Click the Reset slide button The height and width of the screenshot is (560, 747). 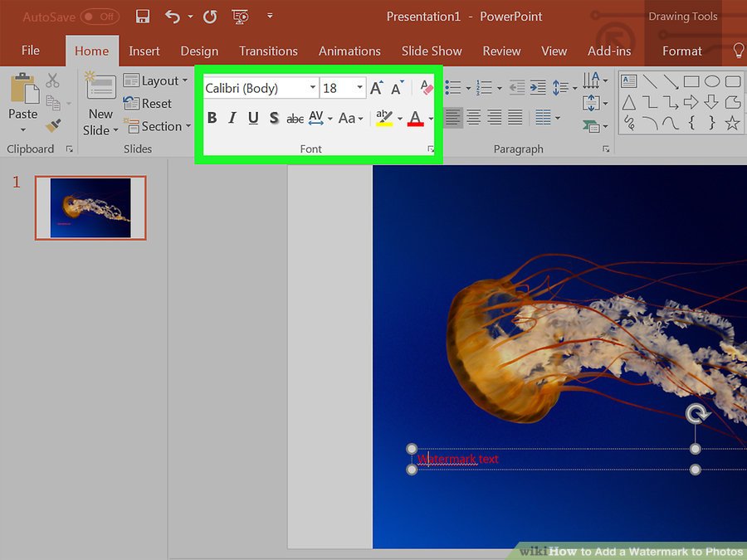[x=147, y=104]
